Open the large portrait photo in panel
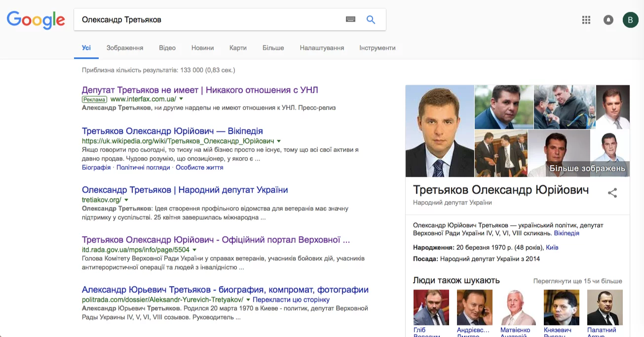Screen dimensions: 644x337 (440, 131)
